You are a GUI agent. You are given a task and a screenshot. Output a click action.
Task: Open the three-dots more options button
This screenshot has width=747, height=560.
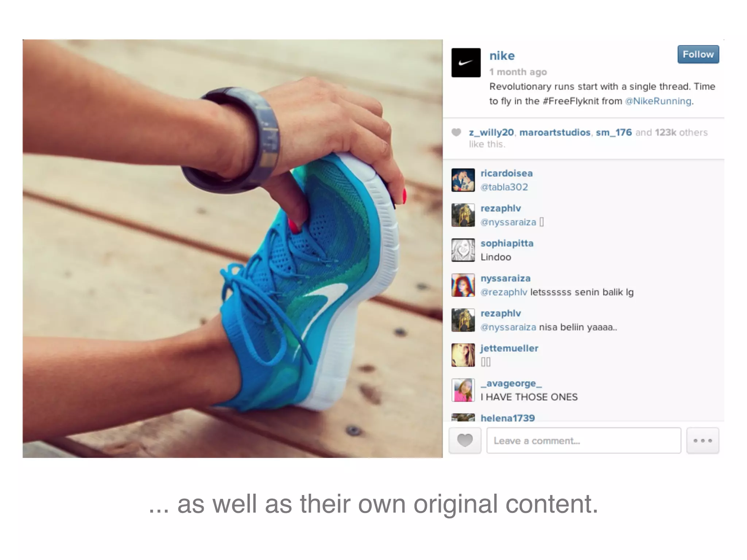point(703,440)
